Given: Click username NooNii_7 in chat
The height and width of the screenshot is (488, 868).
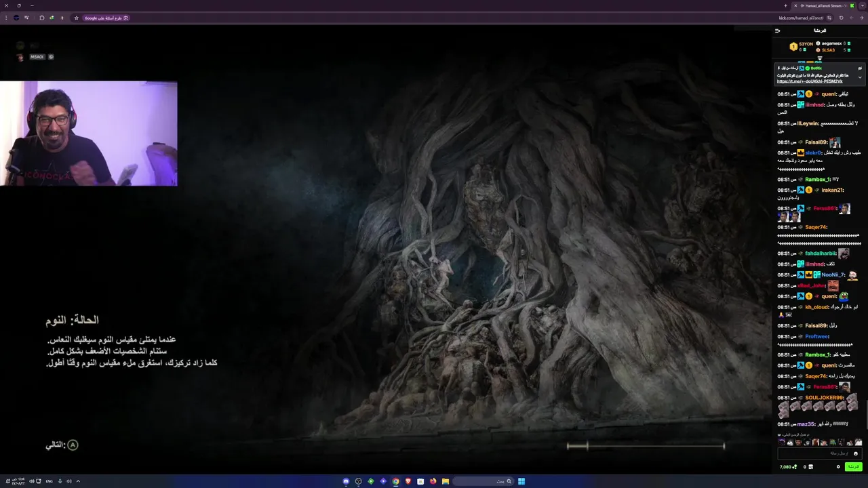Looking at the screenshot, I should pyautogui.click(x=833, y=274).
